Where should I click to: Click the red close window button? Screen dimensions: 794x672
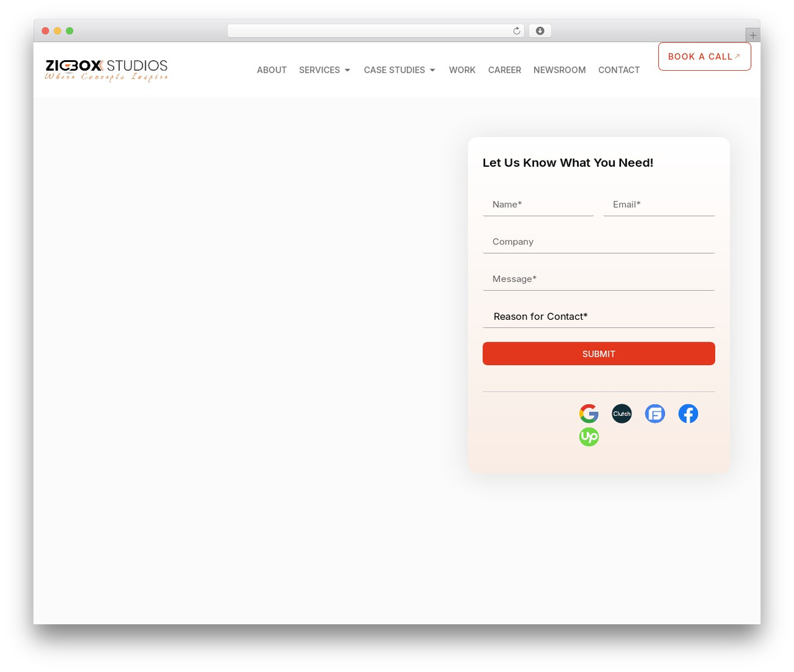click(x=45, y=31)
